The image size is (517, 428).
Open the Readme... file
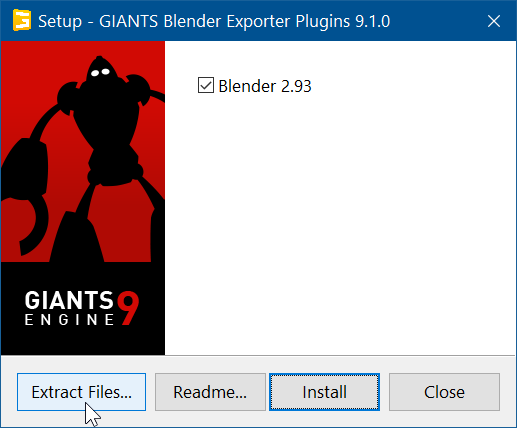click(210, 392)
